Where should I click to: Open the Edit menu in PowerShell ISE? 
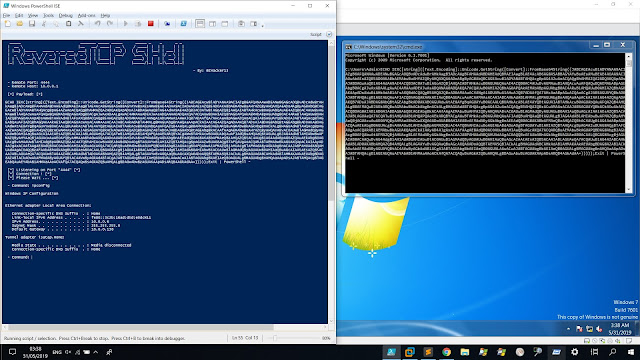pos(19,15)
